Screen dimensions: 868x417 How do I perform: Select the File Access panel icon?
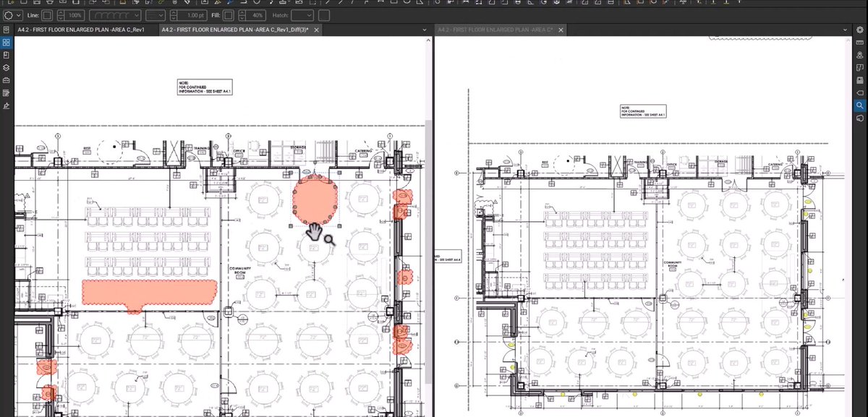pos(5,55)
